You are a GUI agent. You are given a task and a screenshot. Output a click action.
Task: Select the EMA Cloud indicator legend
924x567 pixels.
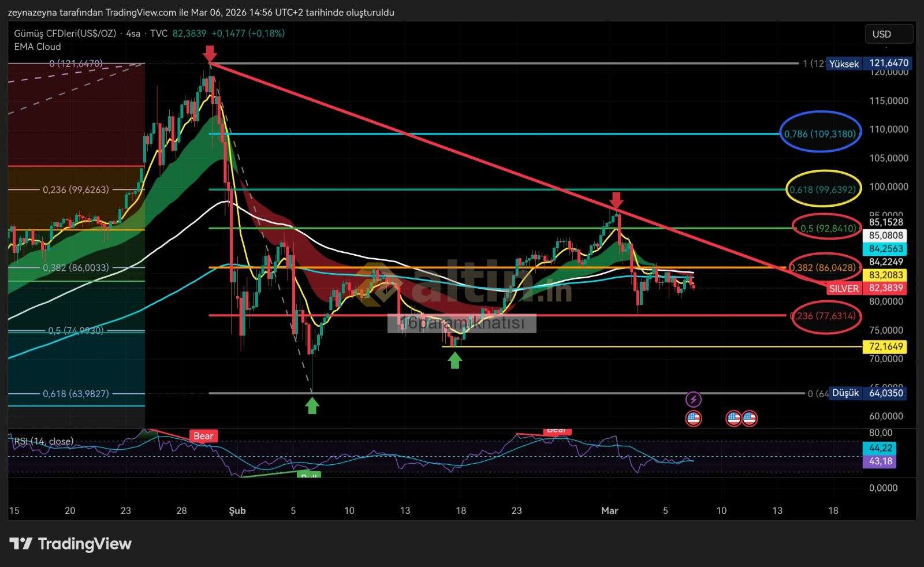(x=38, y=47)
